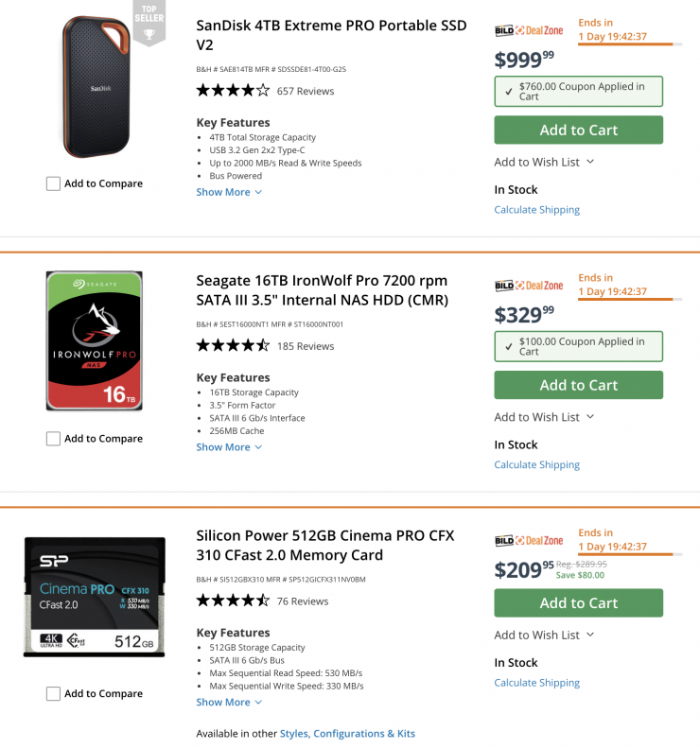The image size is (700, 749).
Task: Add the SanDisk 4TB SSD to cart
Action: 578,131
